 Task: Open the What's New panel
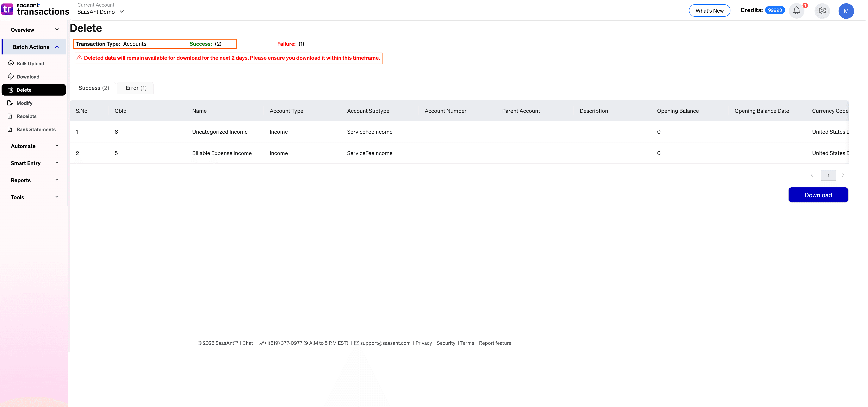(x=709, y=10)
